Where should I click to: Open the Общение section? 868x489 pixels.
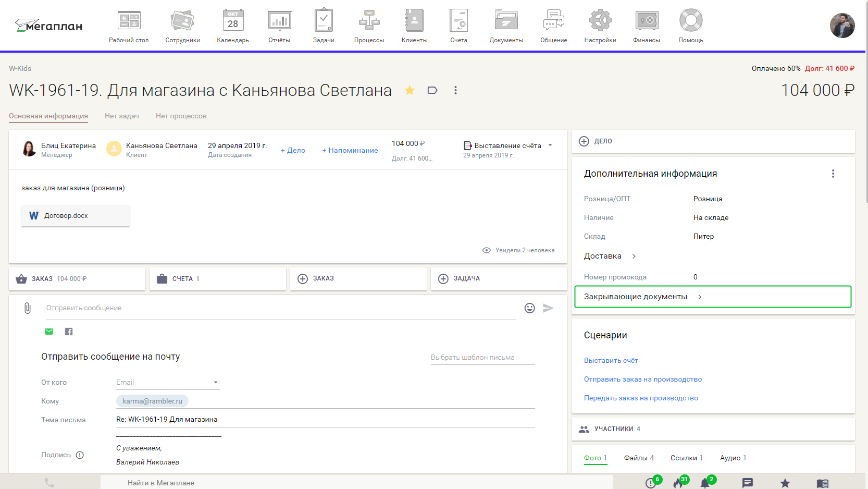tap(554, 26)
